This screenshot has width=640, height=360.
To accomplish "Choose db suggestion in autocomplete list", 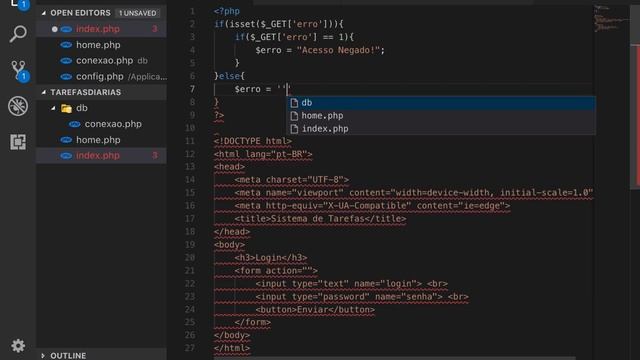I will pos(441,103).
